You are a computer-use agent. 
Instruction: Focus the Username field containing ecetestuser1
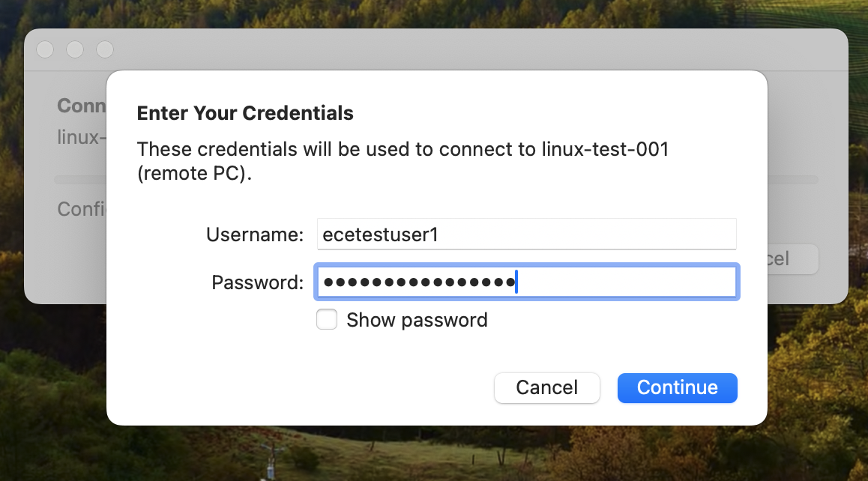click(x=526, y=235)
